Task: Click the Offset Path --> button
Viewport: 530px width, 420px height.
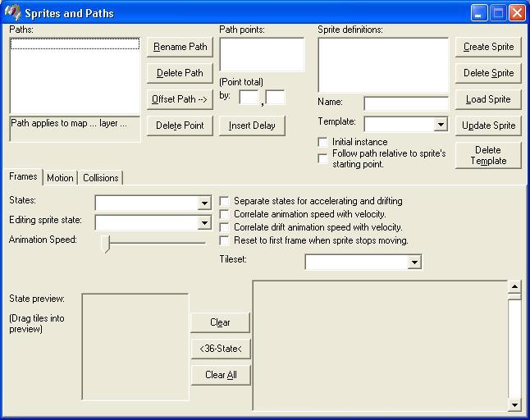Action: tap(180, 99)
